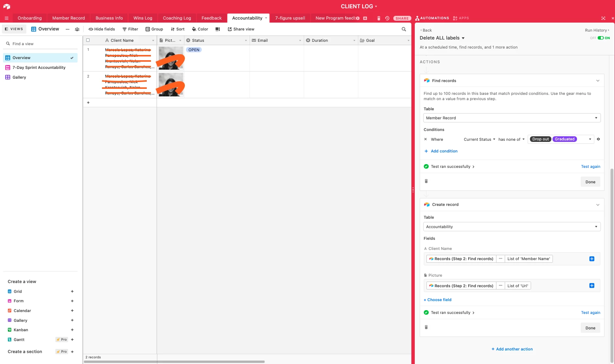The height and width of the screenshot is (364, 615).
Task: Open the Apps panel
Action: click(461, 18)
